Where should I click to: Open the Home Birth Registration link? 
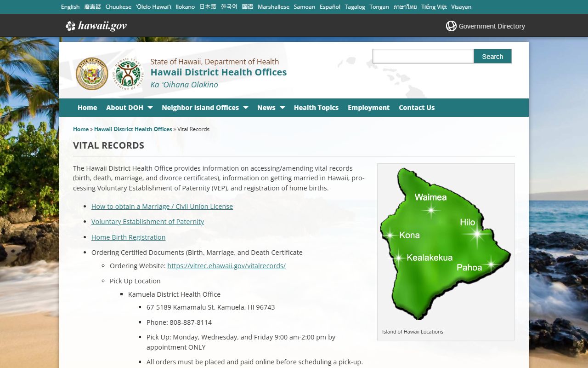[x=128, y=237]
